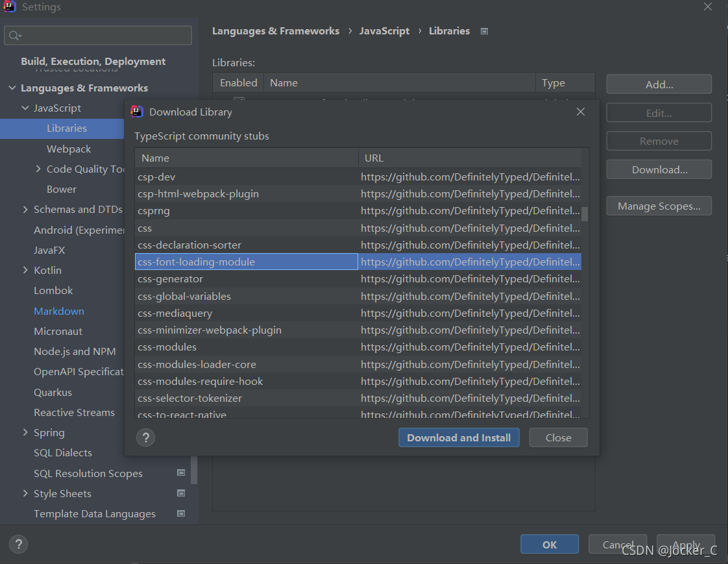Select the css-font-loading-module row
This screenshot has height=564, width=728.
(358, 262)
